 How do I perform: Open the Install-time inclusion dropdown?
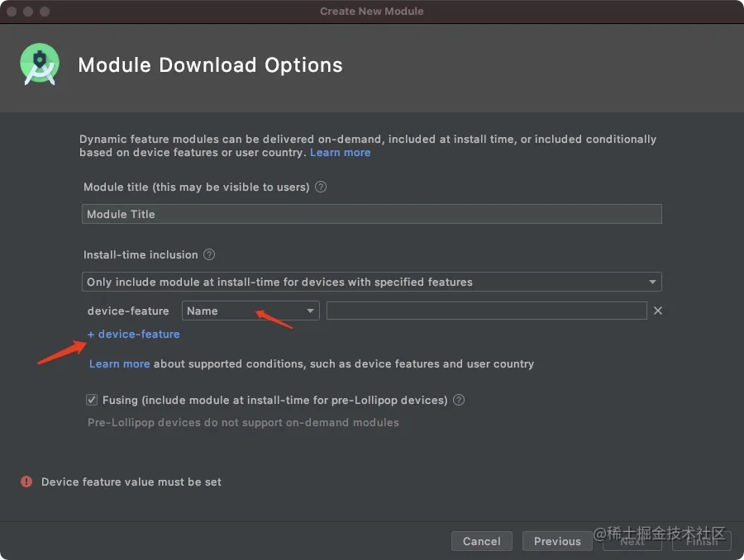pyautogui.click(x=371, y=282)
